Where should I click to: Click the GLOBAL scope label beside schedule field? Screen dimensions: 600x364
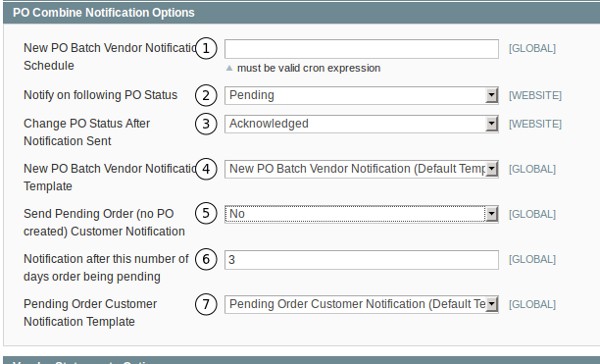(532, 49)
